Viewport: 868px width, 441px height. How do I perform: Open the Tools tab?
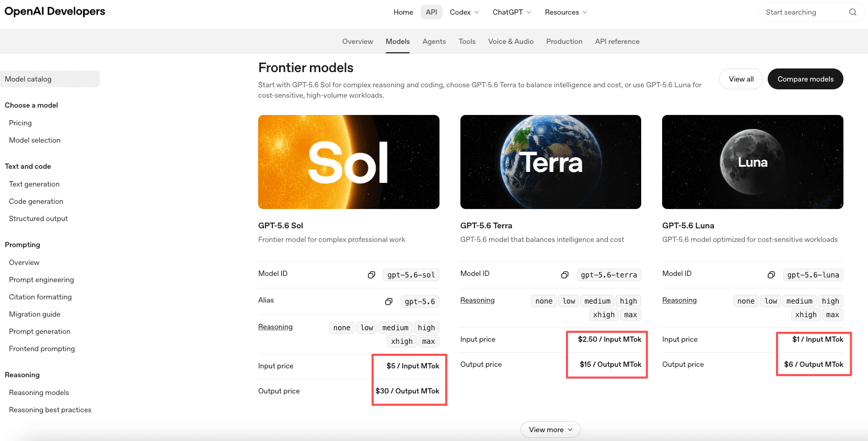point(467,41)
